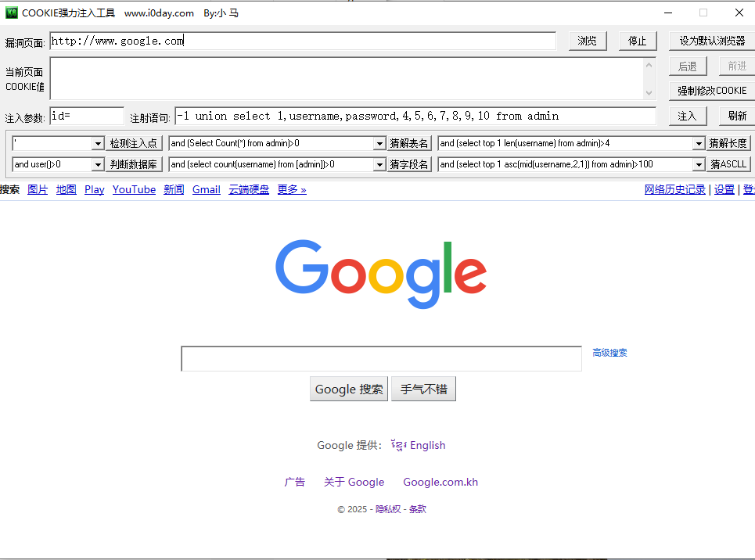Click the 漏洞页面 URL input field
The image size is (755, 560).
click(303, 41)
